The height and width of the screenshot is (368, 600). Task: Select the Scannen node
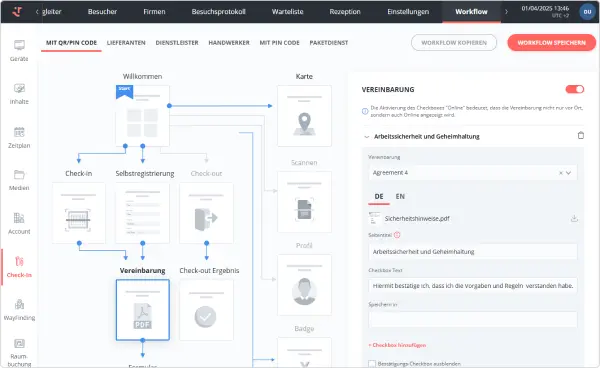tap(304, 202)
